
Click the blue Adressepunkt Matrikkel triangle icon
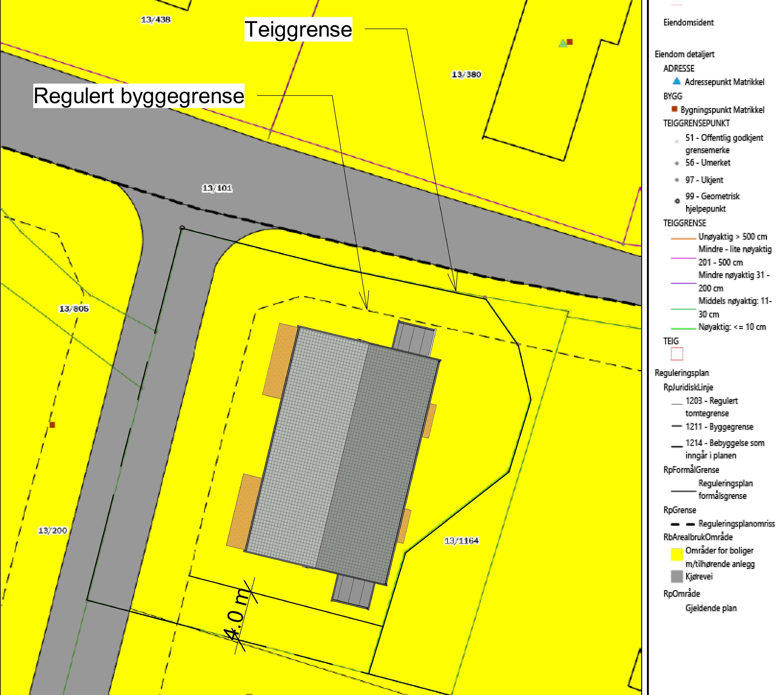[677, 81]
